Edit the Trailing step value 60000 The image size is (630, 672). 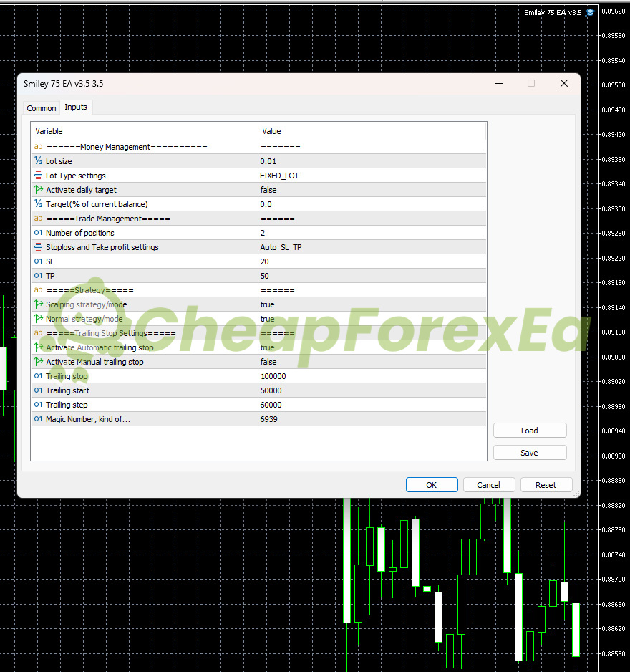pyautogui.click(x=372, y=405)
